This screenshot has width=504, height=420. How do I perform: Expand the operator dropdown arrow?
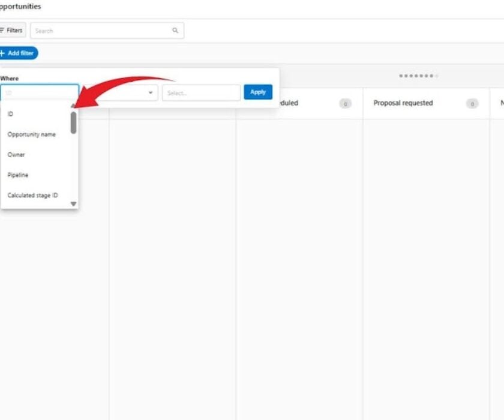[x=151, y=92]
